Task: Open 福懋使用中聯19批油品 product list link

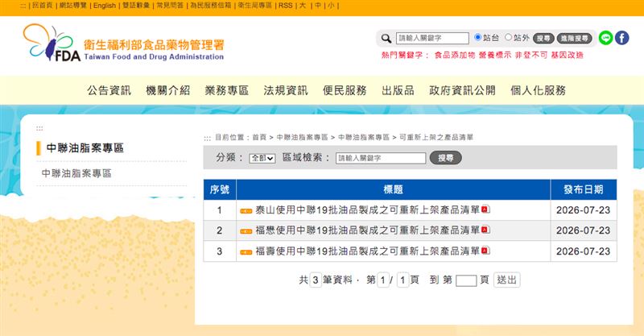Action: (368, 230)
